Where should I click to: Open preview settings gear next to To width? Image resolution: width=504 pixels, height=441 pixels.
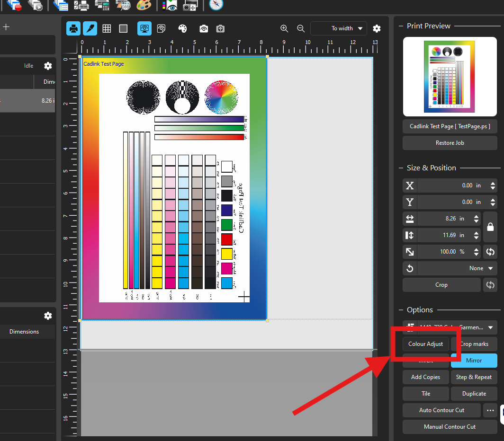377,28
